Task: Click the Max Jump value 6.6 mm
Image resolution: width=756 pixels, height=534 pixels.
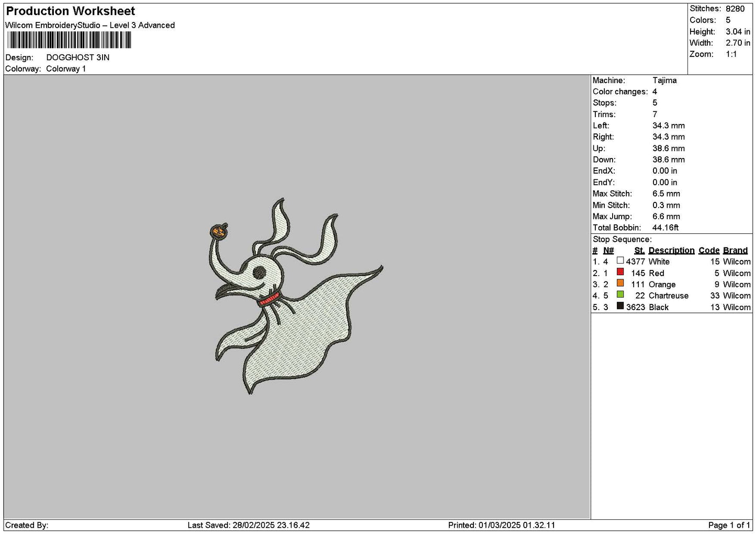Action: [x=666, y=217]
